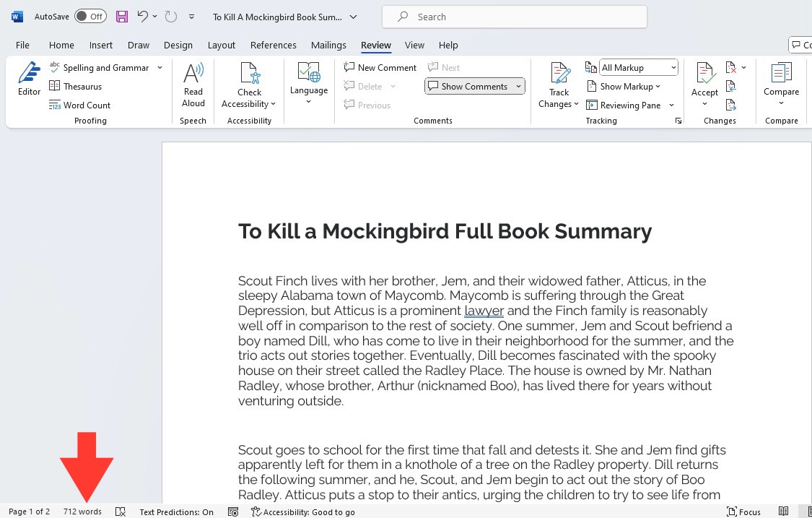Image resolution: width=812 pixels, height=518 pixels.
Task: Switch to the Layout tab
Action: [x=222, y=45]
